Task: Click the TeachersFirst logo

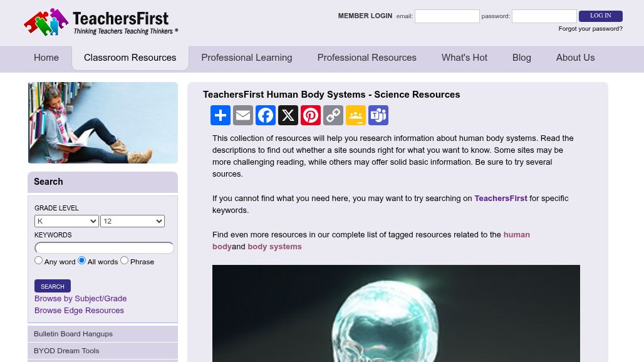Action: coord(100,22)
